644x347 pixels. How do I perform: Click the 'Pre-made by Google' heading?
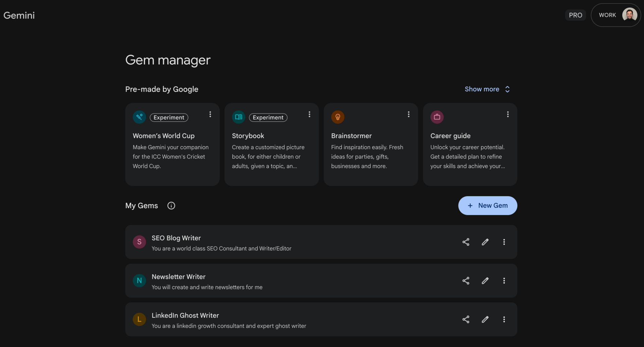pos(162,89)
